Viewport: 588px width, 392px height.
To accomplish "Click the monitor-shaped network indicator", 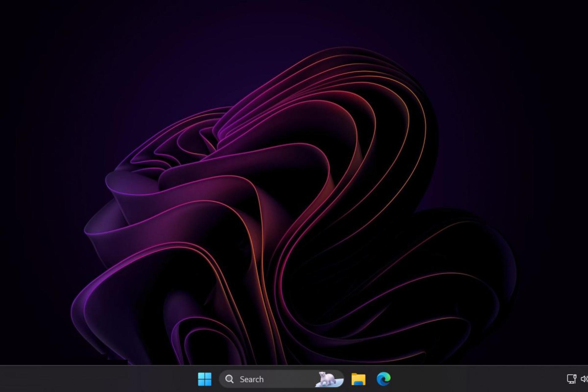I will tap(571, 379).
